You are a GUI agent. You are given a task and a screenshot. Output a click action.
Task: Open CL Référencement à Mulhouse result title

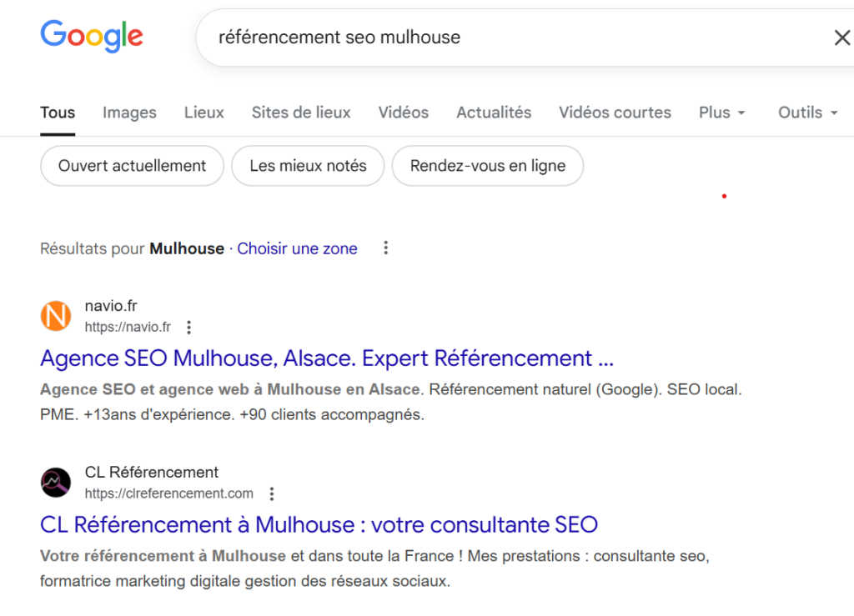pyautogui.click(x=319, y=525)
